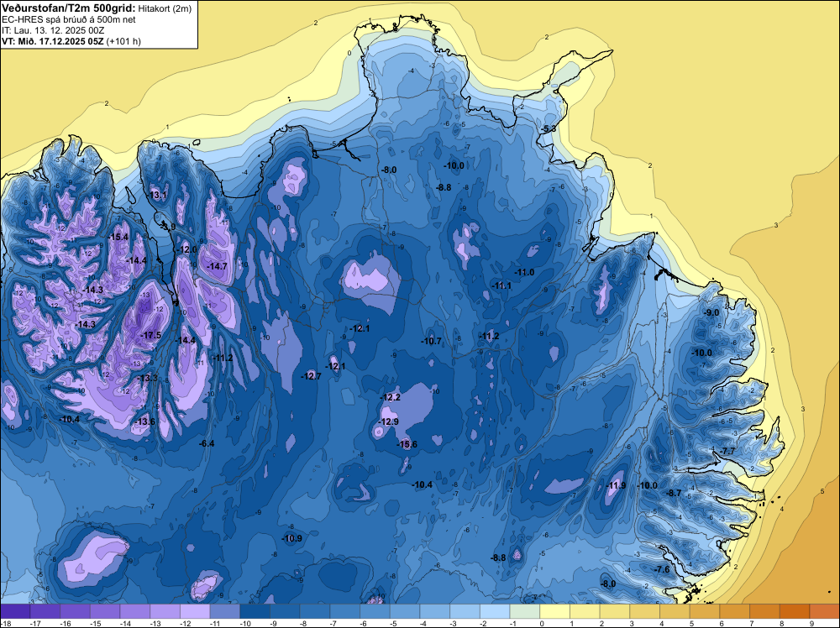This screenshot has width=840, height=628.
Task: Click the -7.6 temperature label
Action: point(663,569)
